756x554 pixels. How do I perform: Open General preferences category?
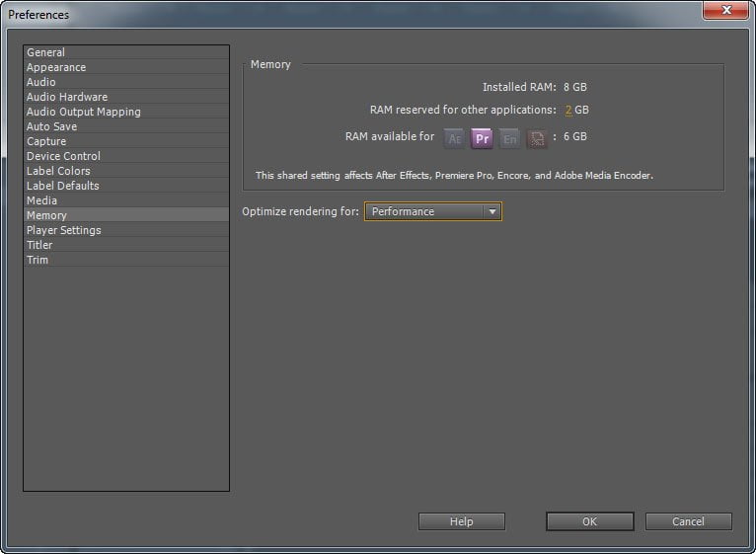point(126,52)
